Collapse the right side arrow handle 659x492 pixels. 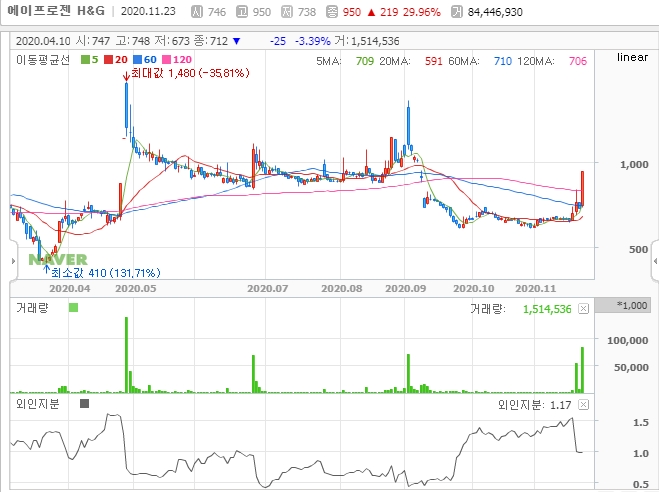tap(655, 261)
